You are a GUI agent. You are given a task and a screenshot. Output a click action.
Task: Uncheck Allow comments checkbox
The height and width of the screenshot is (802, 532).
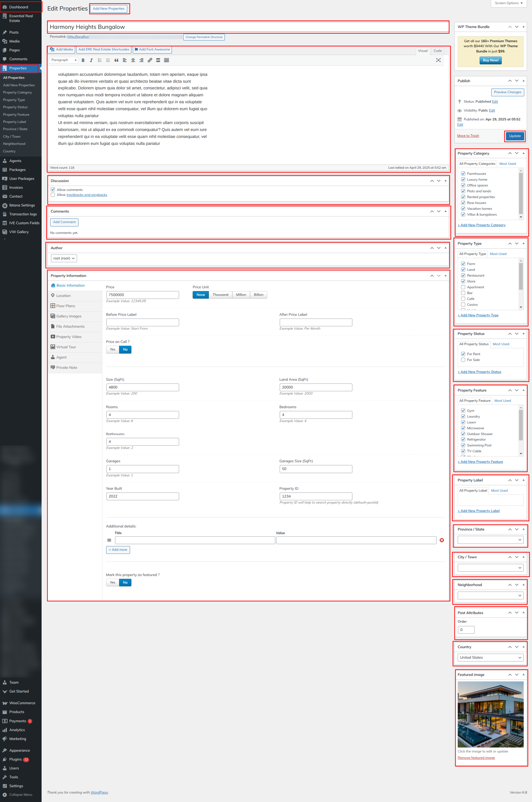tap(53, 190)
